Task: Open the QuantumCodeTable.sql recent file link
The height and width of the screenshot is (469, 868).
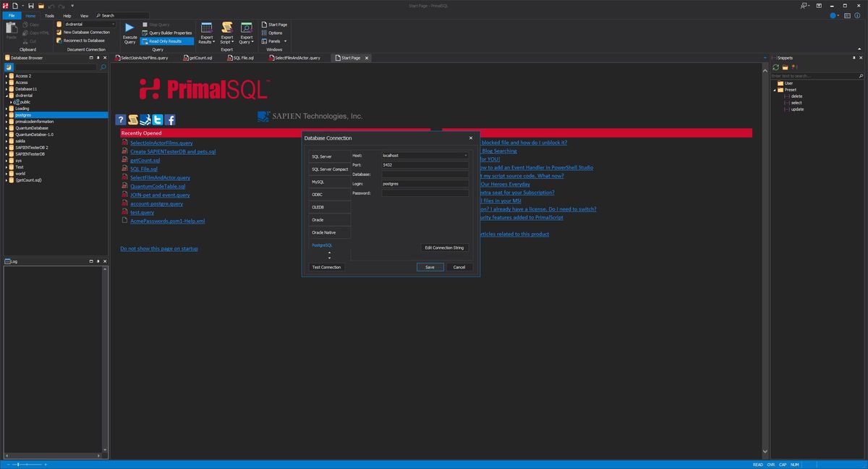Action: pyautogui.click(x=158, y=186)
